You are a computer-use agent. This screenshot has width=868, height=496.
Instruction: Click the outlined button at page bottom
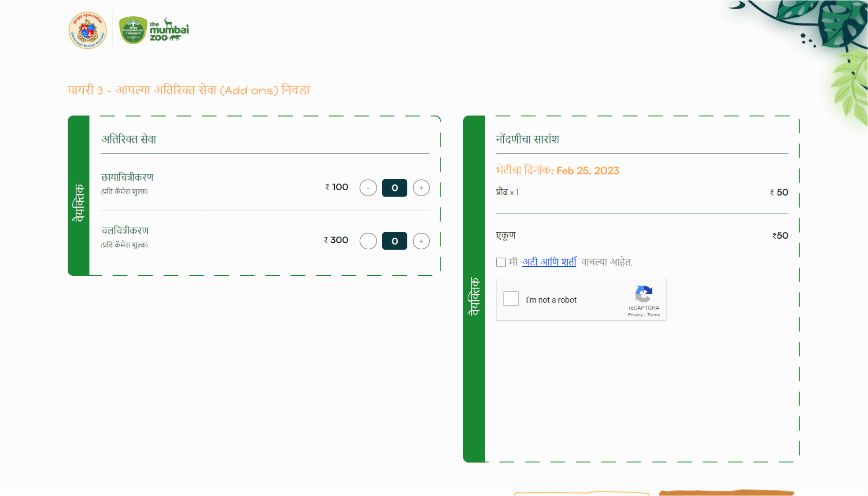(x=581, y=493)
